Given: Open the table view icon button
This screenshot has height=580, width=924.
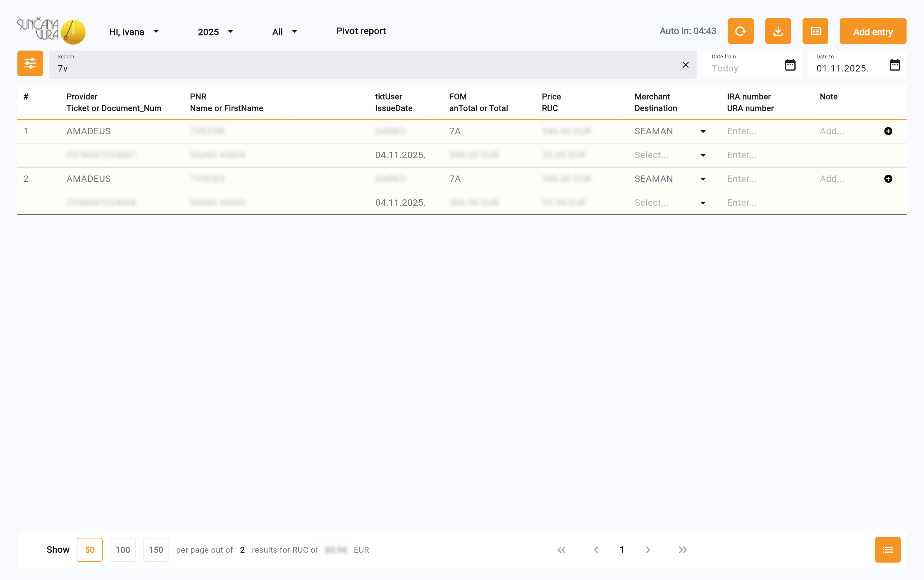Looking at the screenshot, I should point(815,31).
